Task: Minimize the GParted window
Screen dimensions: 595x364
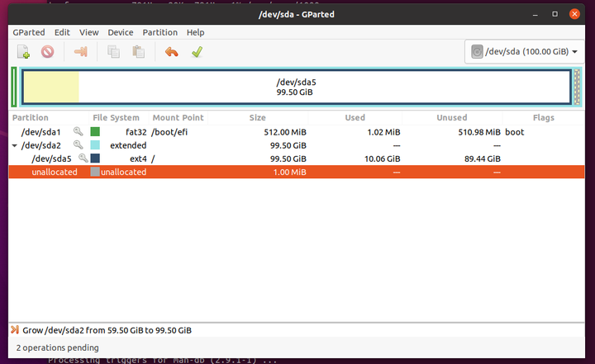Action: click(535, 14)
